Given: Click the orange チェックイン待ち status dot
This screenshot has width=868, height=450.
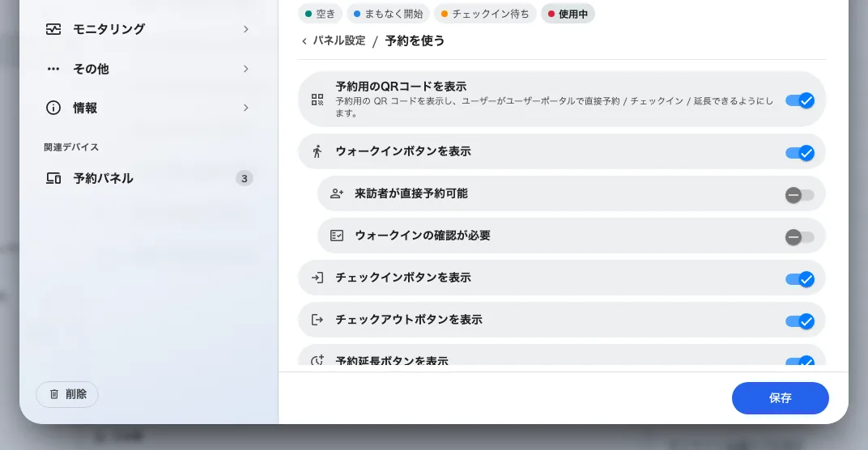Looking at the screenshot, I should (445, 14).
